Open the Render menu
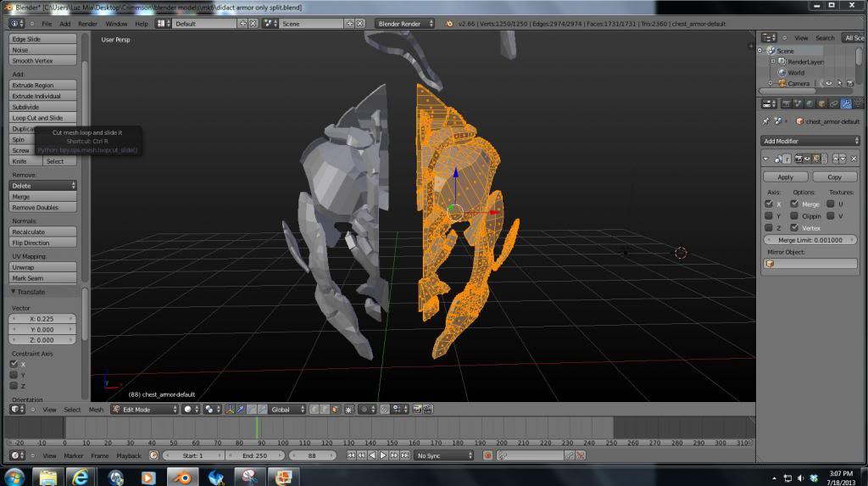Screen dimensions: 868x486 coord(88,24)
